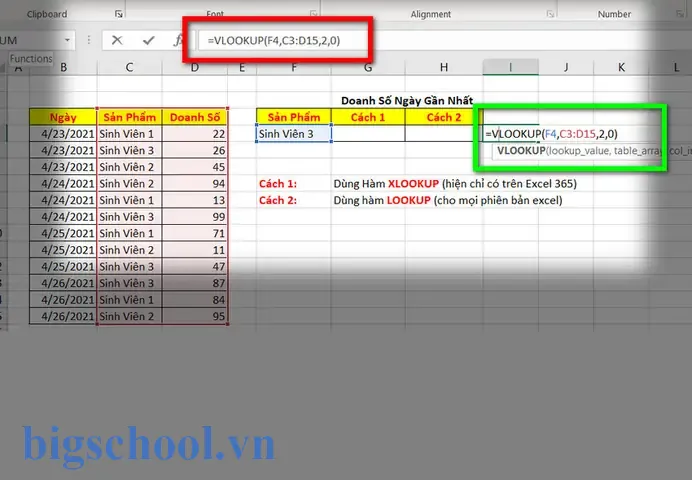Click the title Doanh Số Ngày Gần Nhất

point(407,101)
